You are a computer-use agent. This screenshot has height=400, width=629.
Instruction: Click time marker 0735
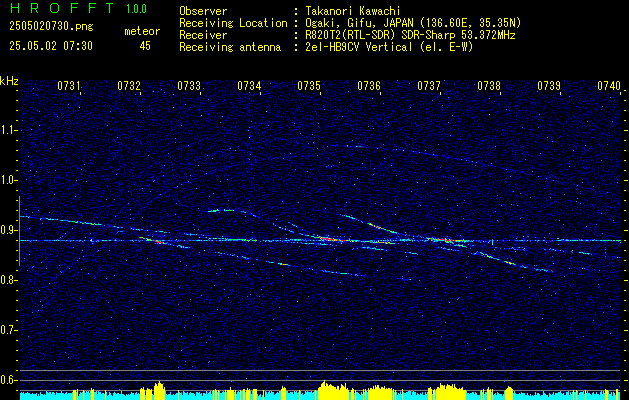coord(309,85)
